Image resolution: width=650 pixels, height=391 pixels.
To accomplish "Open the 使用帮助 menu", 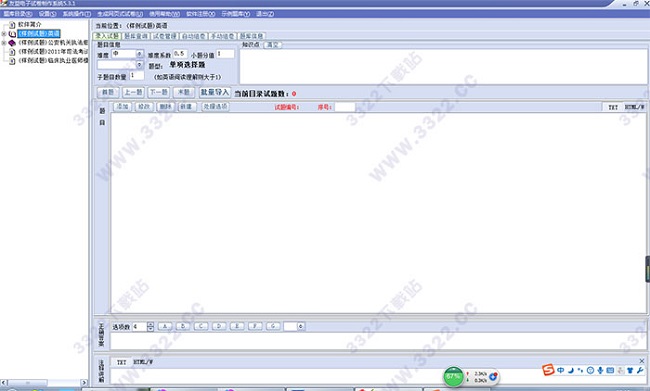I will click(164, 14).
